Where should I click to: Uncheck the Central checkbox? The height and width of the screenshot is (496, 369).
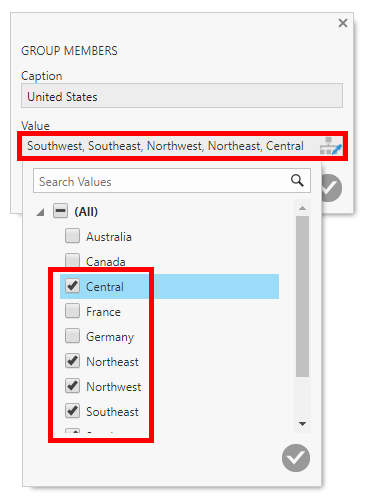point(72,286)
